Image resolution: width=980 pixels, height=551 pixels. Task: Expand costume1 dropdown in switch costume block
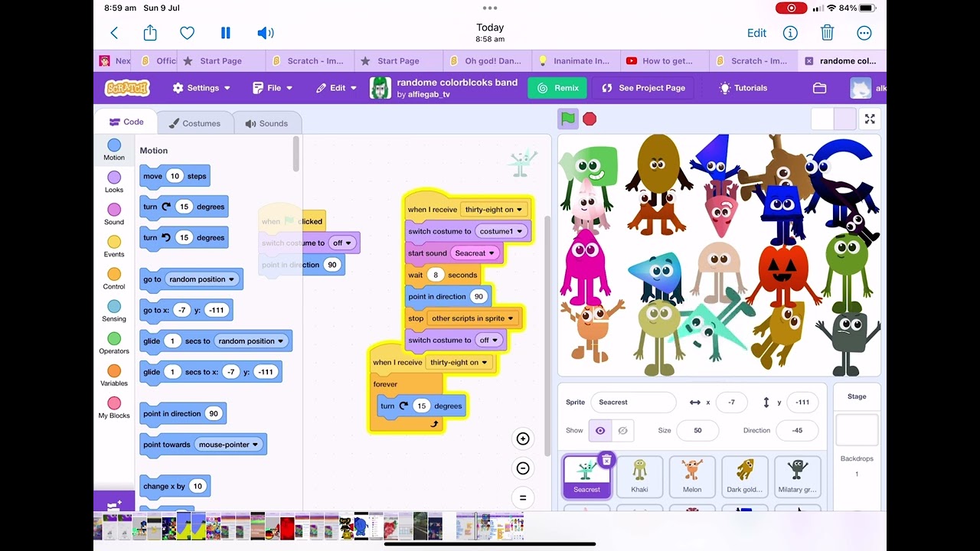[501, 231]
